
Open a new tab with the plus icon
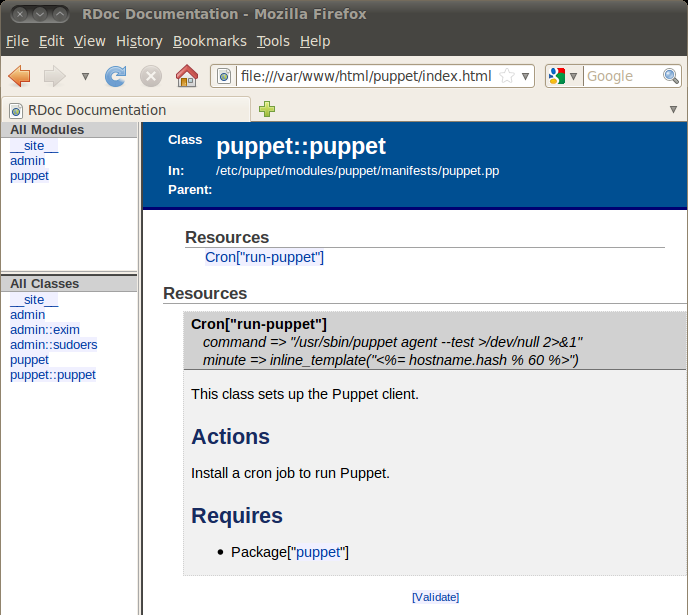pos(267,109)
